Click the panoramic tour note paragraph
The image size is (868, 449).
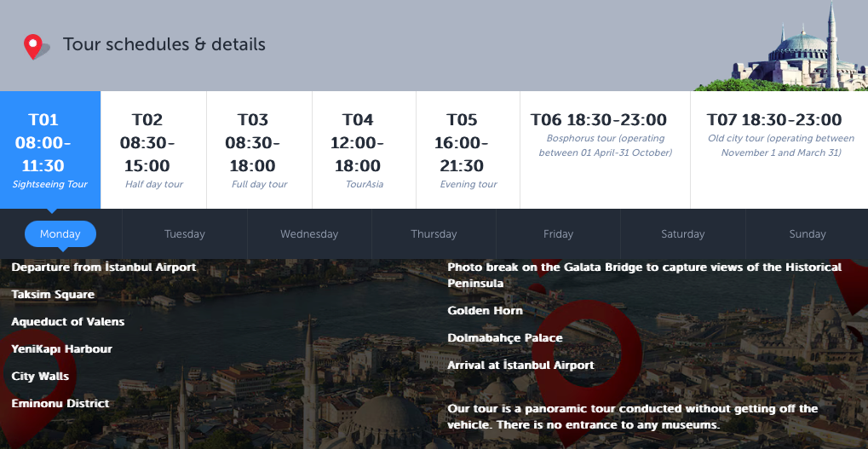click(633, 417)
